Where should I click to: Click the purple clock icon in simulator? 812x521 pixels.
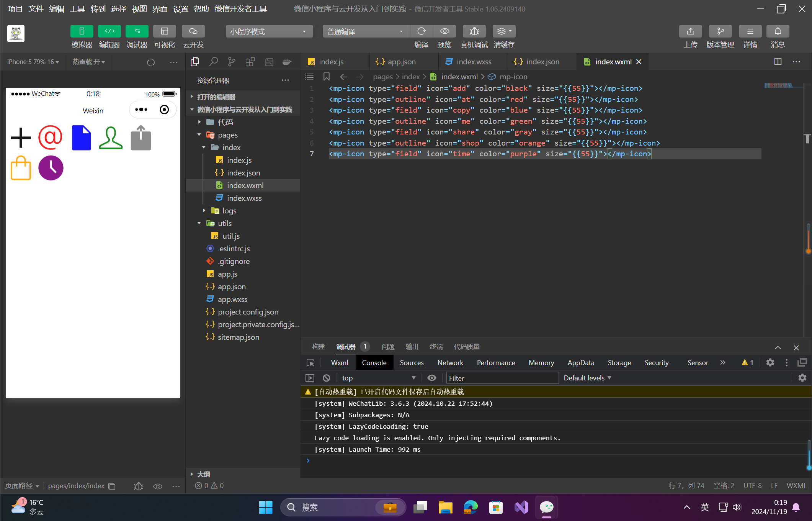coord(51,168)
